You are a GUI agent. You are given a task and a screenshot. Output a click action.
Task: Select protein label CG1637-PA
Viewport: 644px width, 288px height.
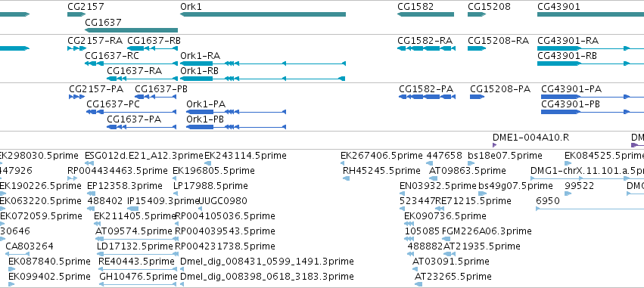click(134, 119)
